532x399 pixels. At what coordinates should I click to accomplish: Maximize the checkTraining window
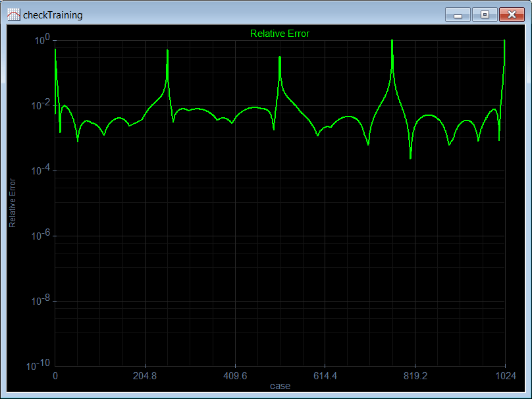click(x=485, y=15)
